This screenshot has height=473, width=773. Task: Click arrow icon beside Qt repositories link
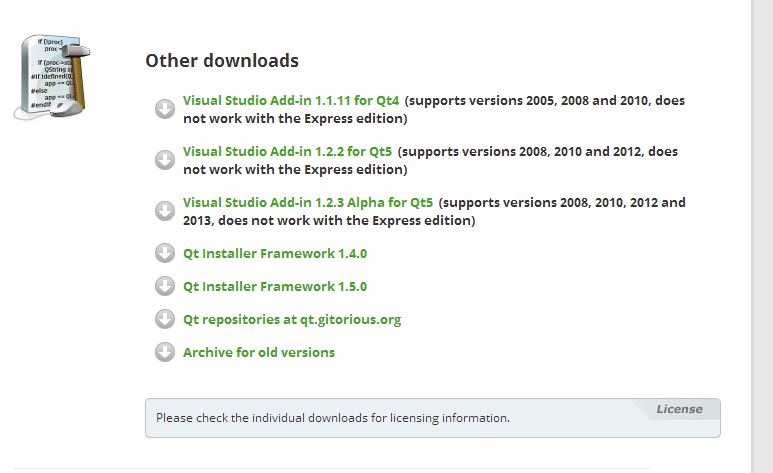tap(165, 319)
